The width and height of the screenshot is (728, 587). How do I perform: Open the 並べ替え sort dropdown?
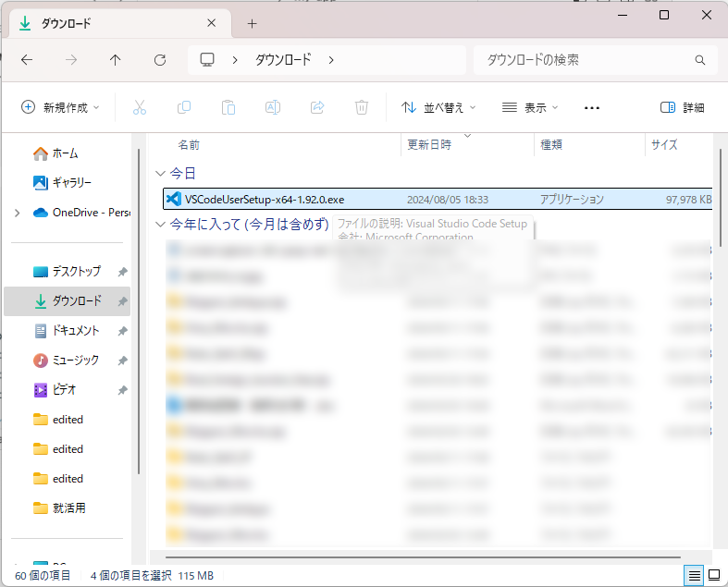[x=438, y=107]
